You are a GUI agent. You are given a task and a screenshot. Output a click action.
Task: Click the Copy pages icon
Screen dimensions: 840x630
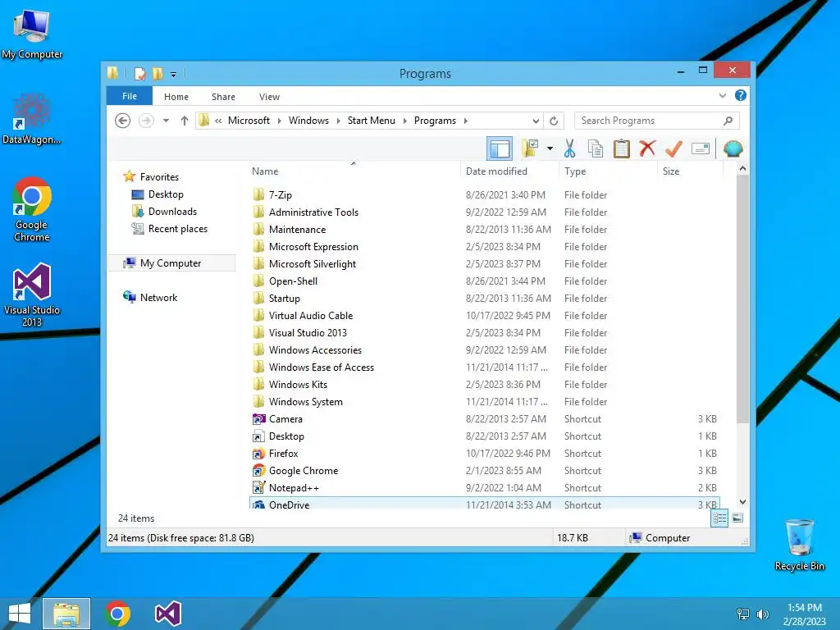pos(596,148)
